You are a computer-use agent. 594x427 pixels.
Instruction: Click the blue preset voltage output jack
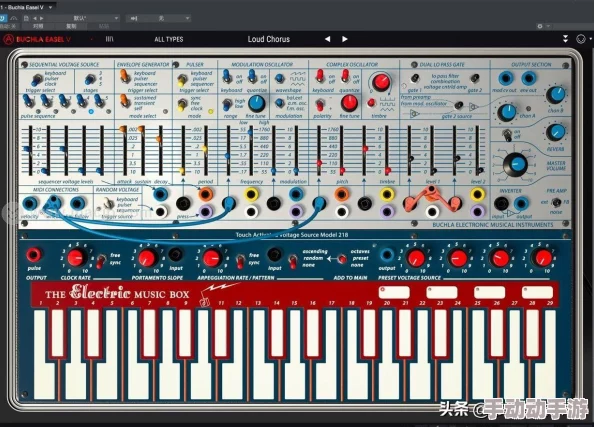coord(386,255)
